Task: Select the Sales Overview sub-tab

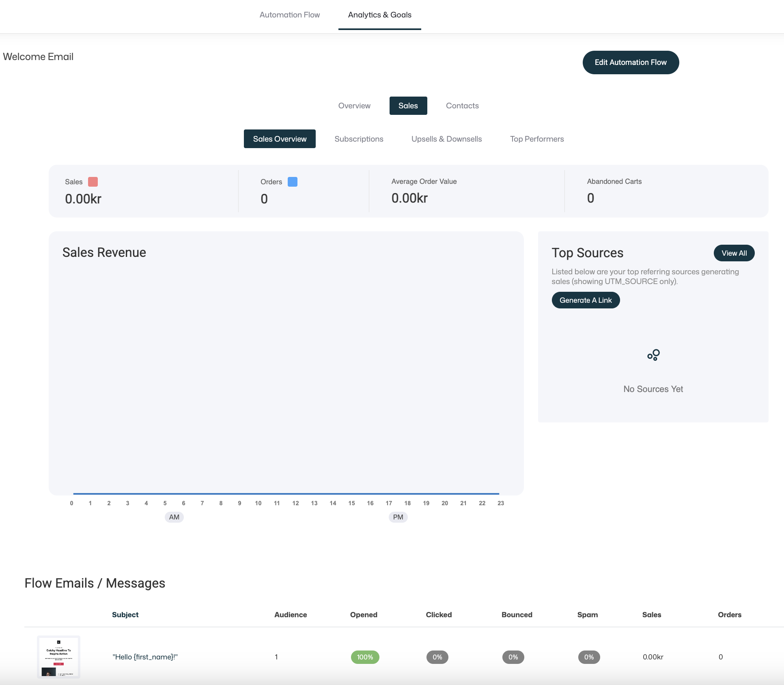Action: [280, 139]
